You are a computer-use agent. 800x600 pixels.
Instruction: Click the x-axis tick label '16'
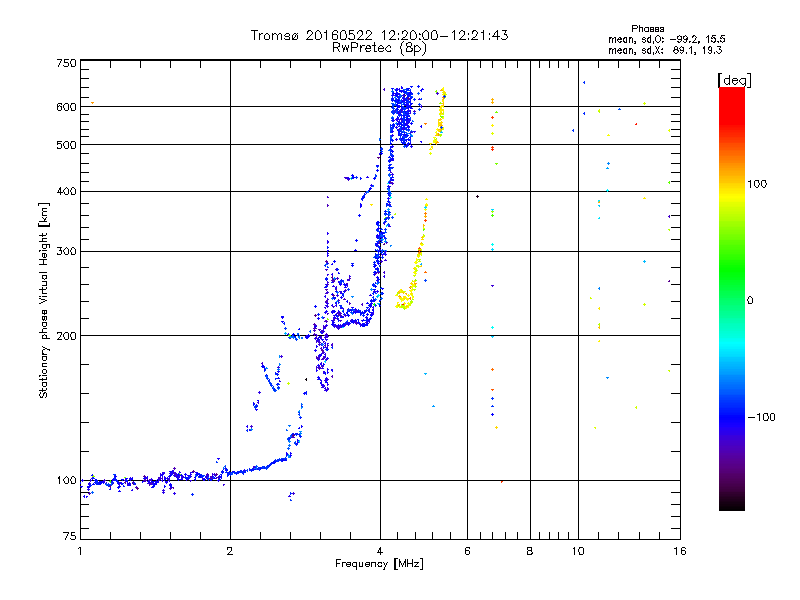pyautogui.click(x=680, y=551)
